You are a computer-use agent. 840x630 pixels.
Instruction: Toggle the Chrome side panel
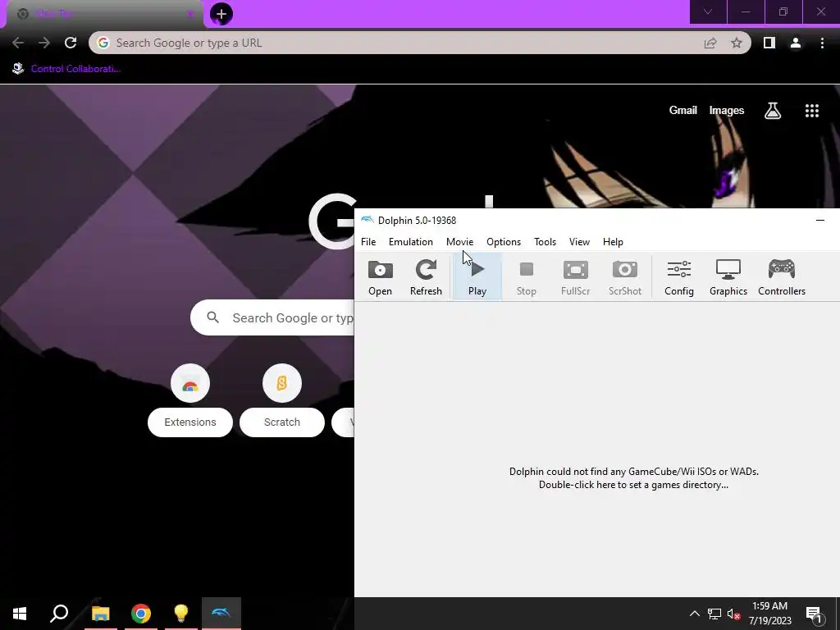pyautogui.click(x=769, y=43)
